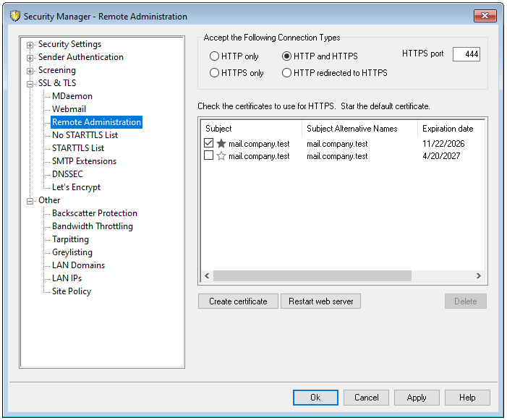Open the Greylisting settings
507x420 pixels.
click(x=72, y=252)
